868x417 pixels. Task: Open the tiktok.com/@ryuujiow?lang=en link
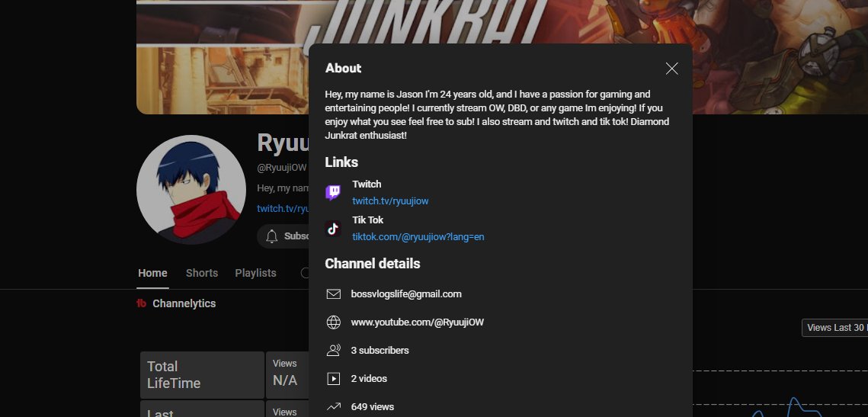[418, 237]
